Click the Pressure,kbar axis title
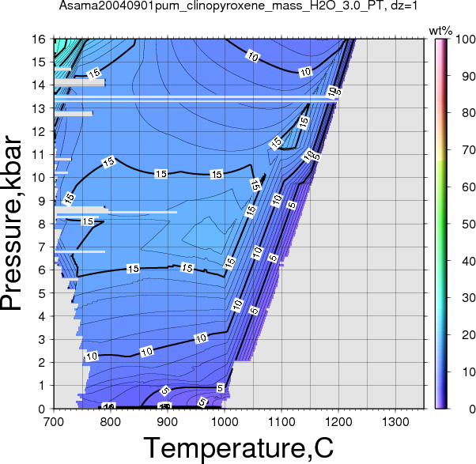Image resolution: width=476 pixels, height=464 pixels. pos(11,224)
